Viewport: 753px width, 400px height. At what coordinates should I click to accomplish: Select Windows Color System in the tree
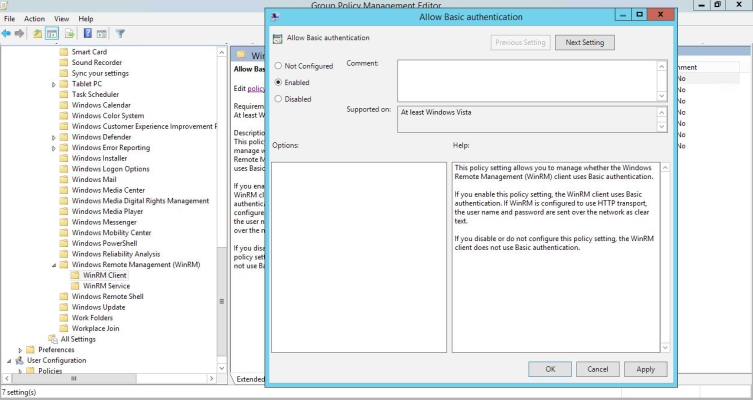coord(108,116)
